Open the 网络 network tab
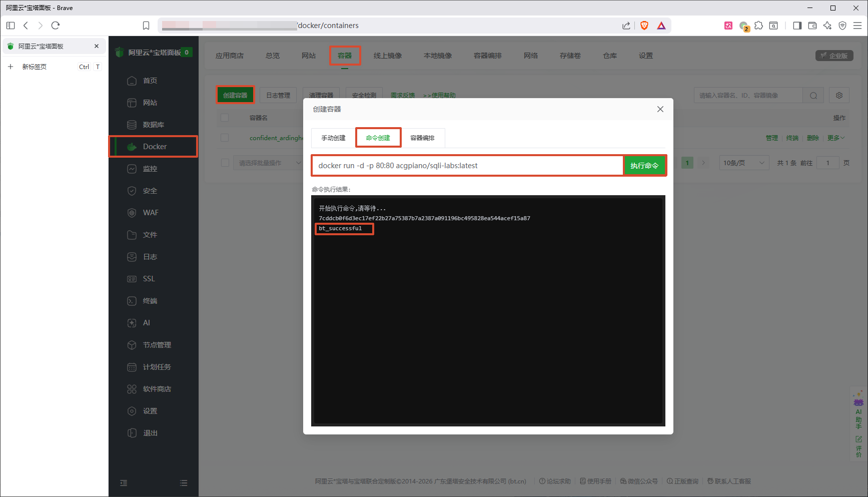 click(x=531, y=56)
